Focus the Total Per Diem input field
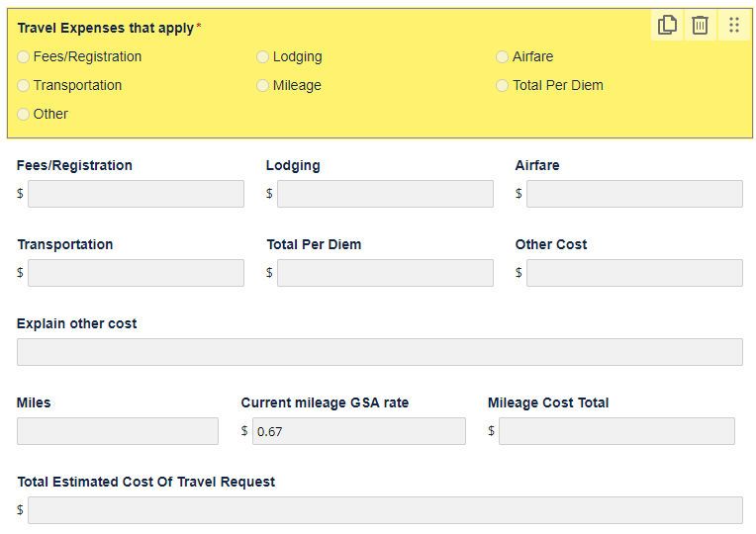The height and width of the screenshot is (534, 756). click(x=385, y=273)
